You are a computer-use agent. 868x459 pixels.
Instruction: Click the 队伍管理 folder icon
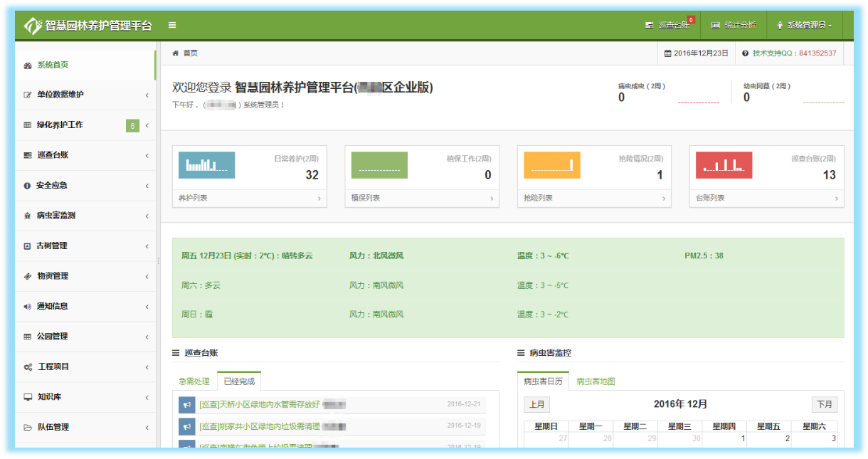[28, 428]
